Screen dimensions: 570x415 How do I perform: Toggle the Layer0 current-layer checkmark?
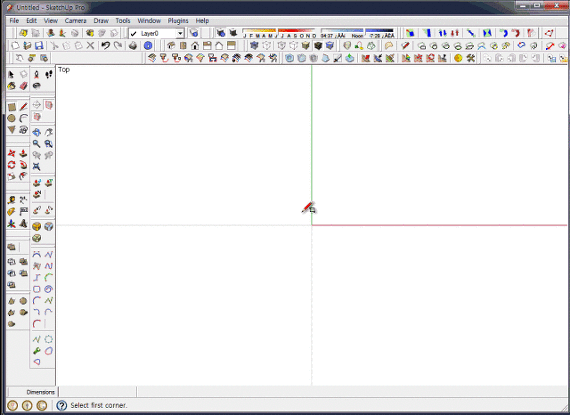coord(133,33)
